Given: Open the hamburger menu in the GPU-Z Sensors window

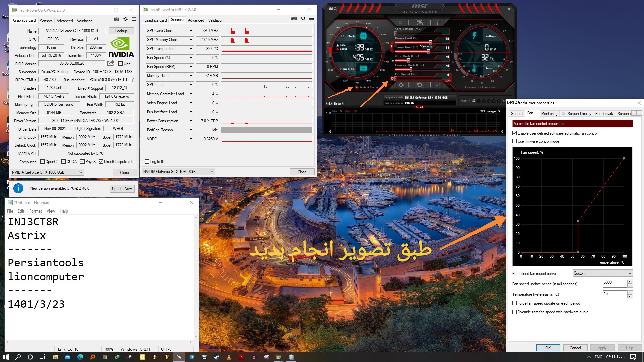Looking at the screenshot, I should coord(311,19).
